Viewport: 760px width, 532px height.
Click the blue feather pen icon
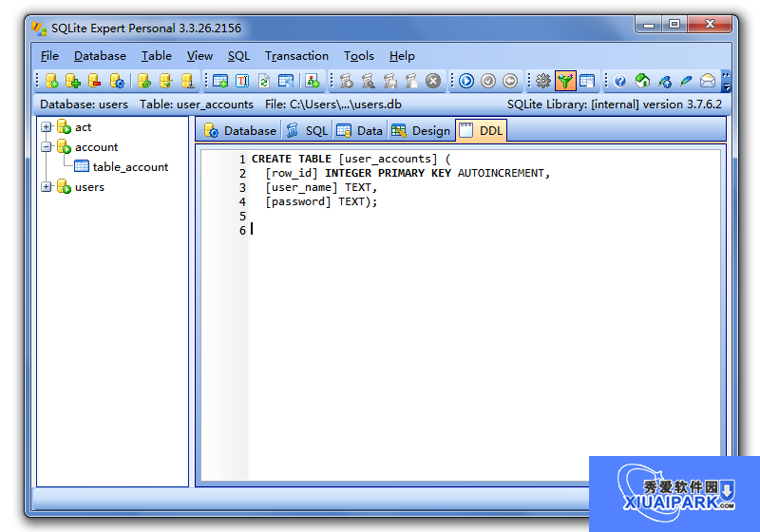click(x=686, y=81)
